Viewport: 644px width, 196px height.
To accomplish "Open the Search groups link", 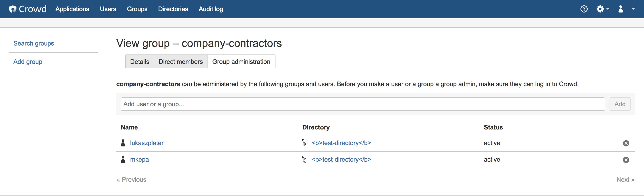I will click(34, 44).
